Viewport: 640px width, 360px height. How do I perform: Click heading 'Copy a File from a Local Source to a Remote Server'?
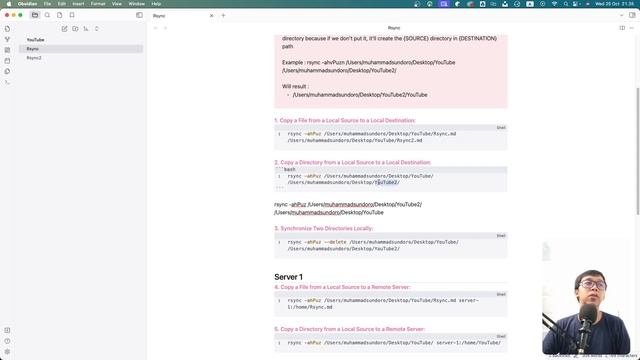(342, 287)
